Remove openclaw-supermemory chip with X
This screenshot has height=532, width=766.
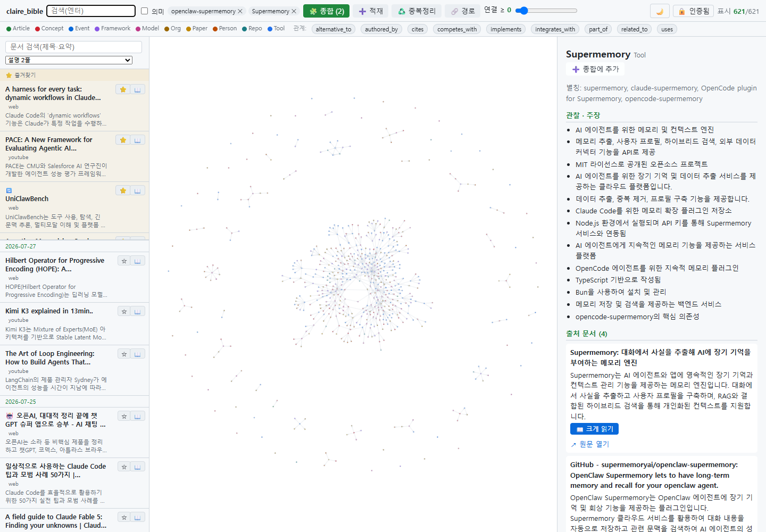click(x=240, y=11)
